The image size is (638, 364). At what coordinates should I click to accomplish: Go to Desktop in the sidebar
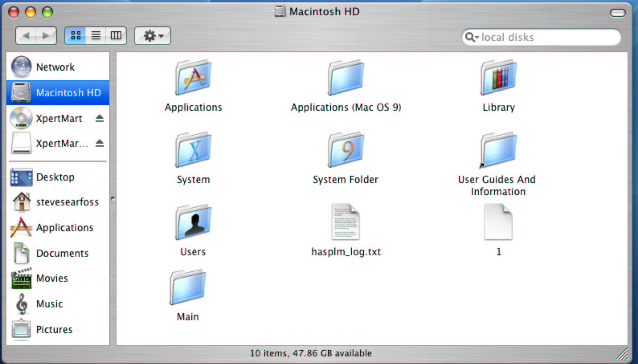[58, 177]
